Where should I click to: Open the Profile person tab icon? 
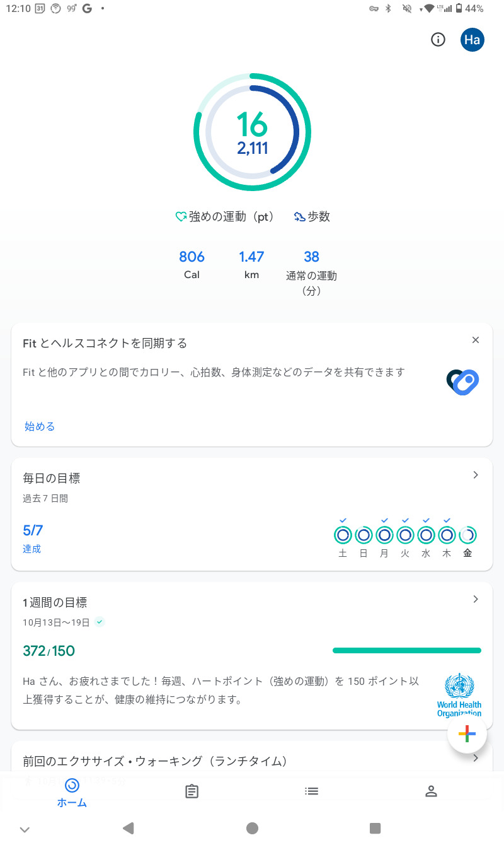pyautogui.click(x=431, y=791)
